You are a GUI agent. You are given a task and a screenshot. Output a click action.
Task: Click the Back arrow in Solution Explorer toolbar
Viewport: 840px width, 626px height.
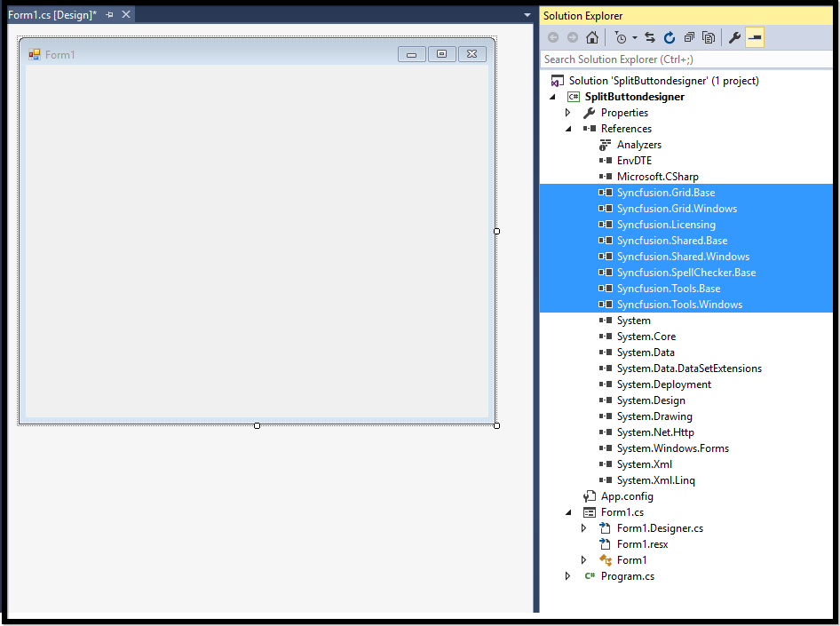553,37
